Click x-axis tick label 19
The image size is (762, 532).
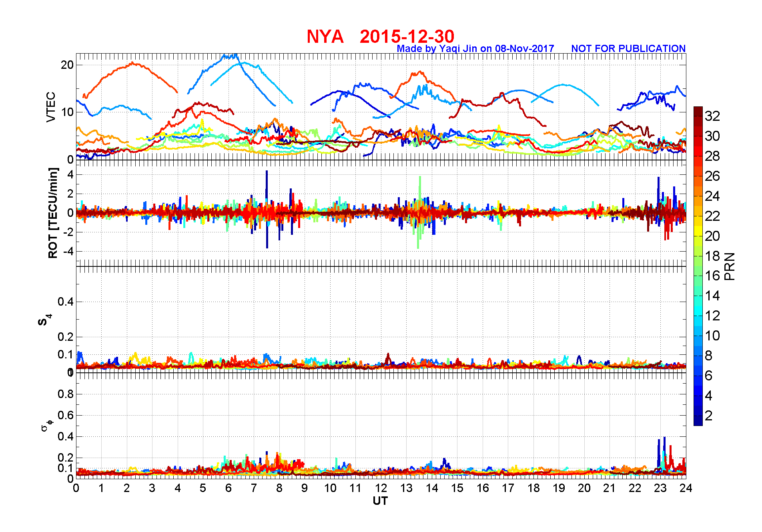559,488
